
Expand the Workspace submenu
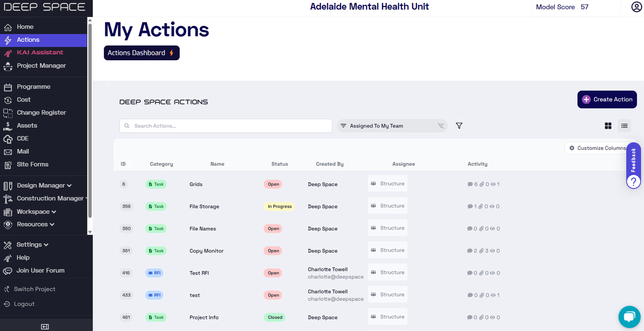click(x=37, y=212)
